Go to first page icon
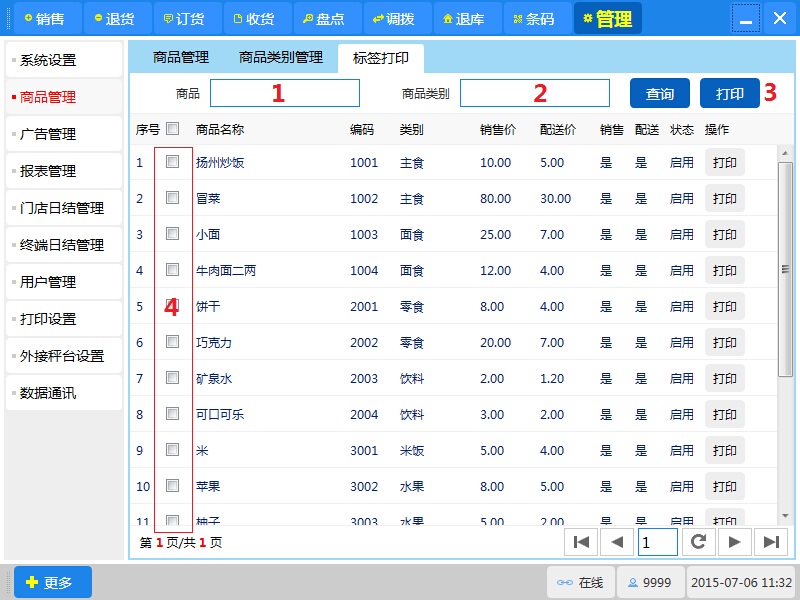Screen dimensions: 800x600 pos(581,542)
